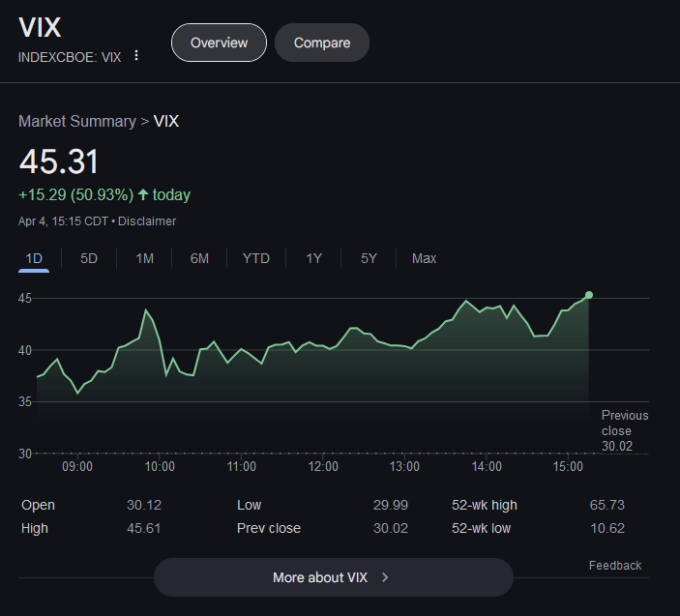The image size is (680, 616).
Task: Click the 52-wk low value 10.62
Action: (607, 528)
